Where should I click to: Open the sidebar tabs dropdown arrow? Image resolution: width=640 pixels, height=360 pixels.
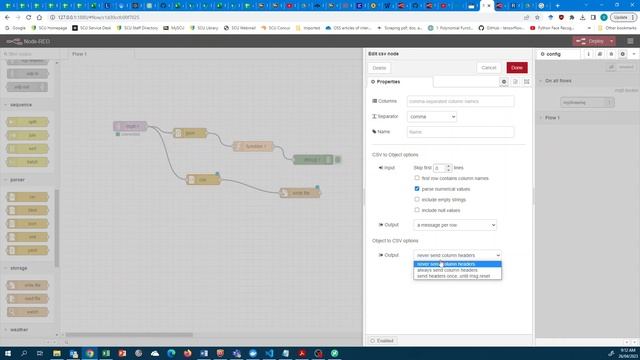633,54
